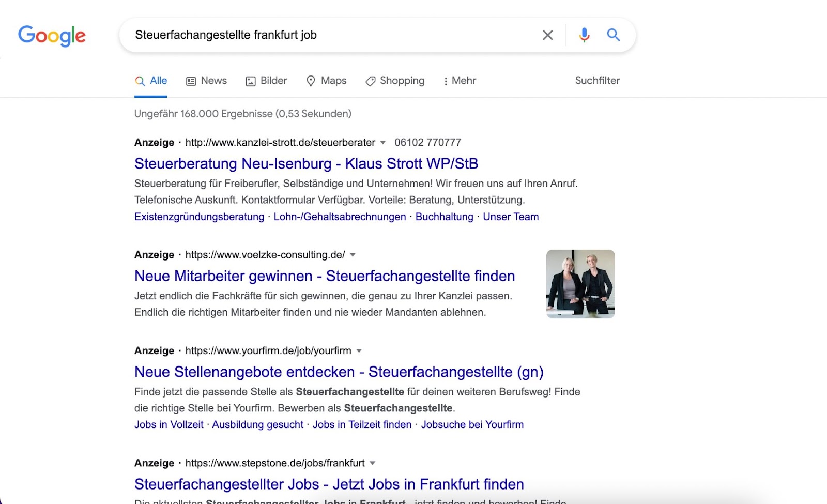Open Steuerfachangestellter Jobs Frankfurt result

(x=329, y=484)
